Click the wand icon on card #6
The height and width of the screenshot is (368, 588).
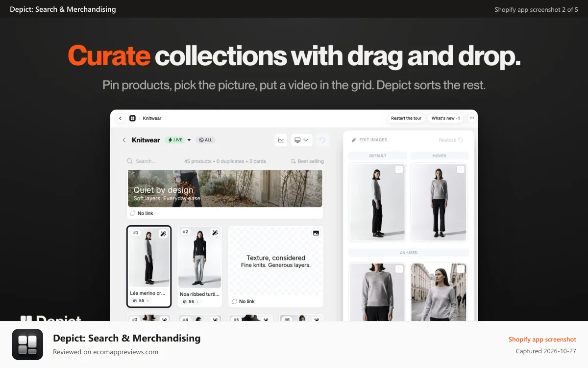click(x=317, y=319)
